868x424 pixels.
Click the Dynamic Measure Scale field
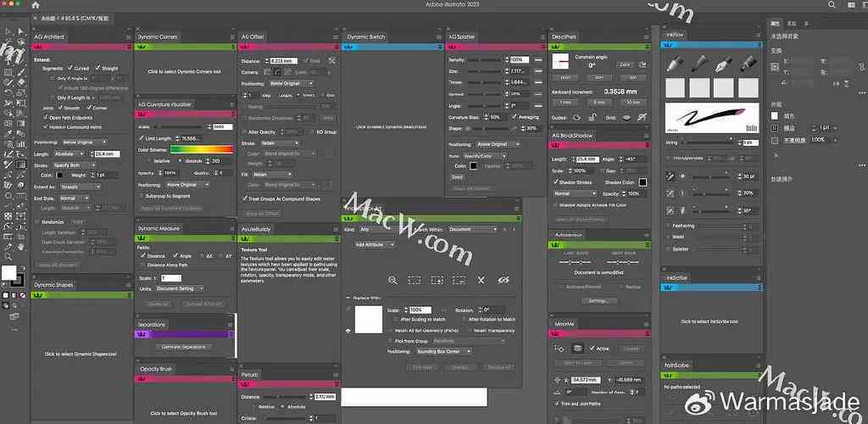point(170,278)
